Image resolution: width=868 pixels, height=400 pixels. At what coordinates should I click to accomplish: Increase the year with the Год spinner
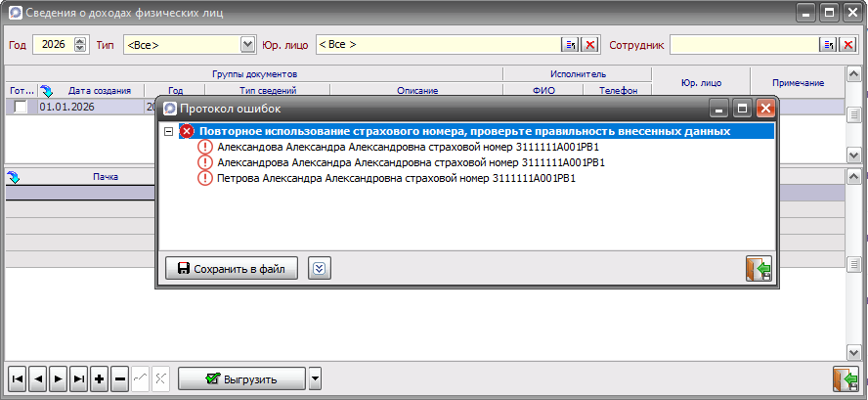click(x=79, y=41)
